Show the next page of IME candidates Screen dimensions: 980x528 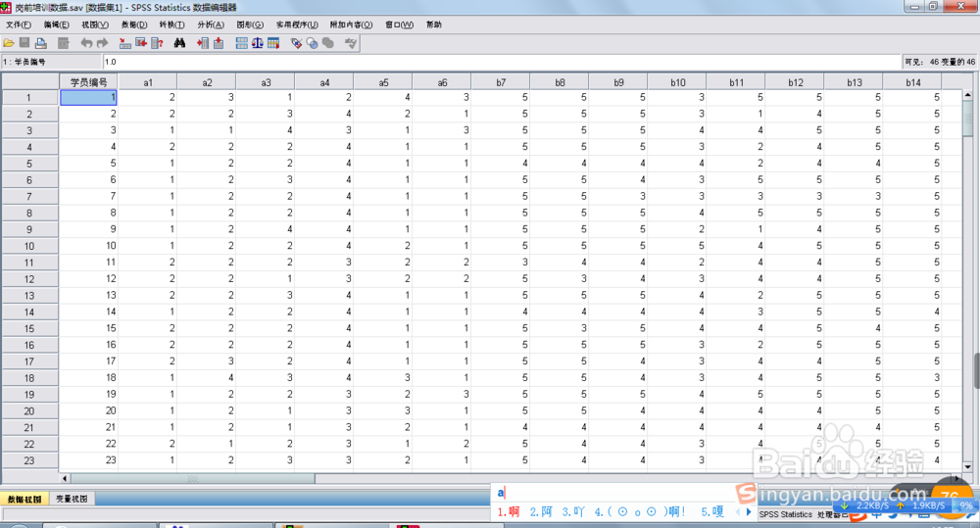tap(749, 511)
